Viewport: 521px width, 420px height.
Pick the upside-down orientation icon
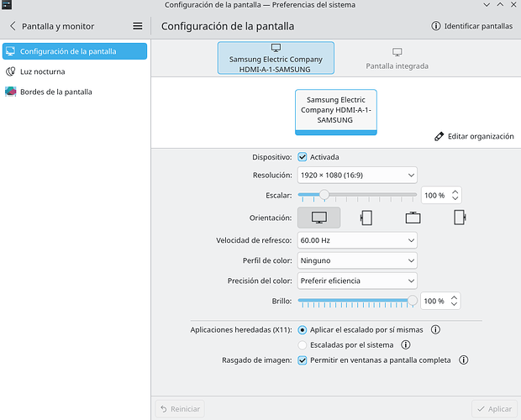(413, 218)
